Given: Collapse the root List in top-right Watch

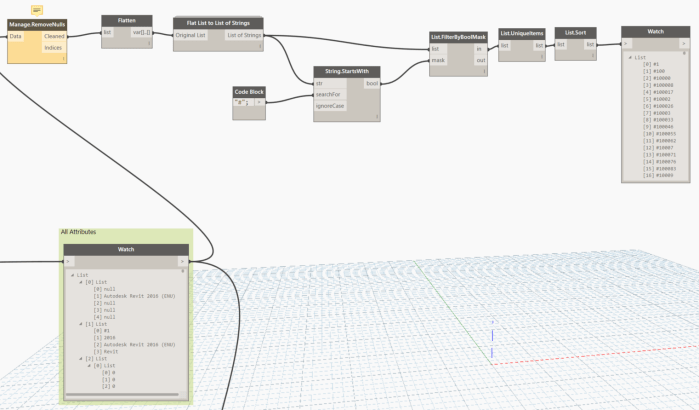Looking at the screenshot, I should click(x=630, y=57).
